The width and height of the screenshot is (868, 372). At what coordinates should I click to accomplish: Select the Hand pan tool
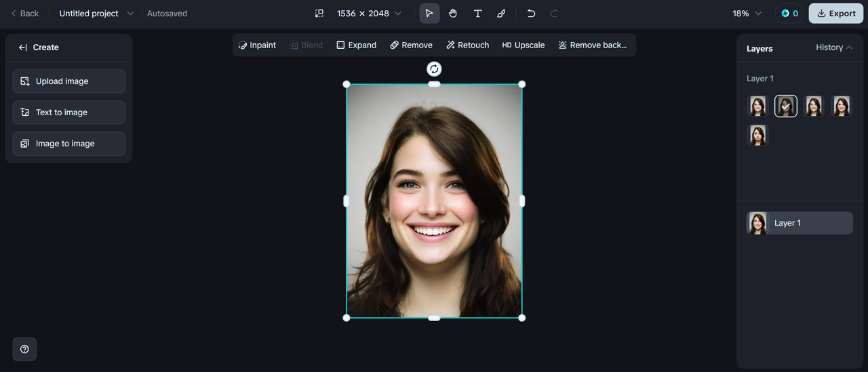[453, 14]
